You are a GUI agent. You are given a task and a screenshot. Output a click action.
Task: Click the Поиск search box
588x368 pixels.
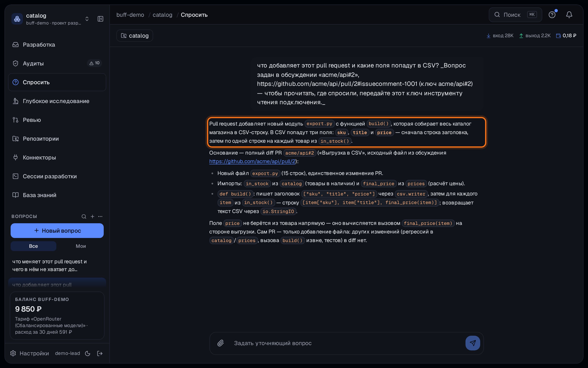tap(515, 15)
